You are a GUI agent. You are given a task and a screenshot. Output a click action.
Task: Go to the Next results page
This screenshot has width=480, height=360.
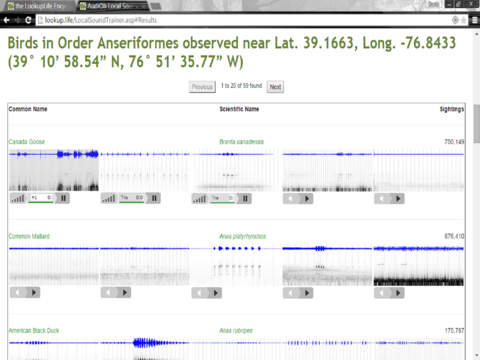(x=275, y=87)
